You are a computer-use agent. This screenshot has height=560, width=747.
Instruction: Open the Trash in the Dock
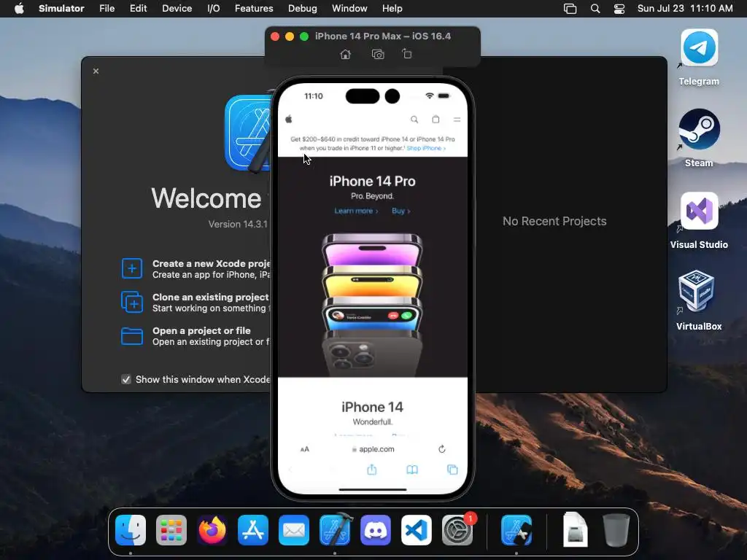click(616, 530)
